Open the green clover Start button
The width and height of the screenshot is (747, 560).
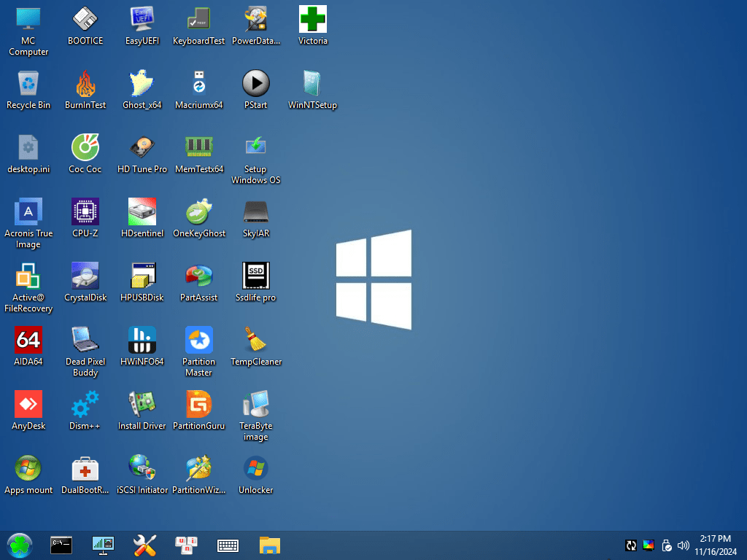pyautogui.click(x=20, y=545)
